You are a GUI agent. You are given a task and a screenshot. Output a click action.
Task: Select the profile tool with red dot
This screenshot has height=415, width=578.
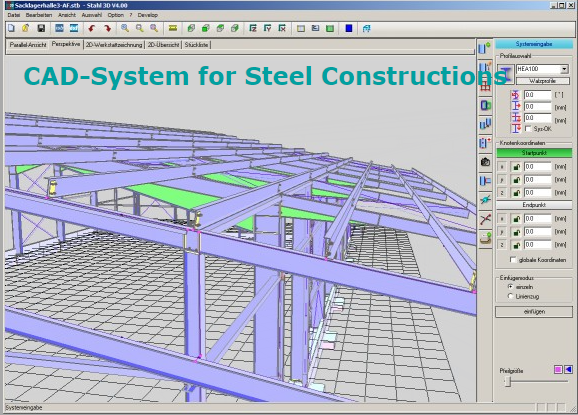[485, 143]
